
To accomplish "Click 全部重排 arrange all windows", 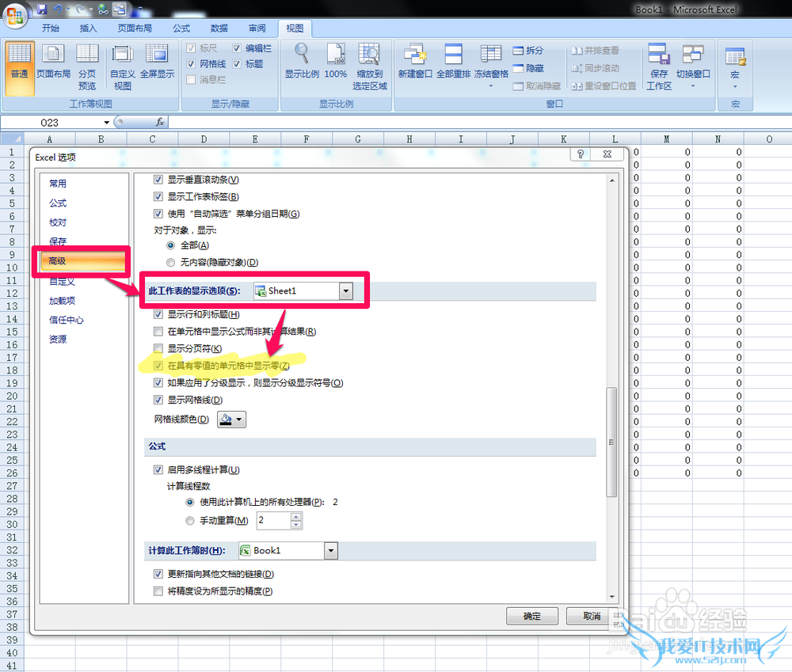I will point(453,62).
